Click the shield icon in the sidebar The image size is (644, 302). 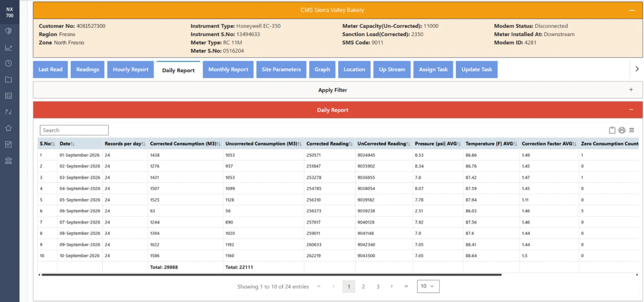point(8,31)
